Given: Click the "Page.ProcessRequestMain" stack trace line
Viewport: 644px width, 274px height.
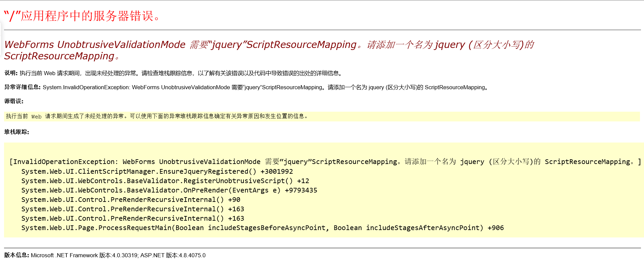Looking at the screenshot, I should pyautogui.click(x=263, y=228).
